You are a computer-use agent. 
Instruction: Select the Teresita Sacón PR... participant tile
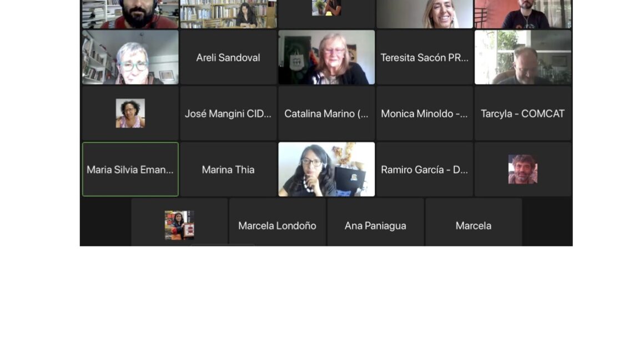[424, 58]
